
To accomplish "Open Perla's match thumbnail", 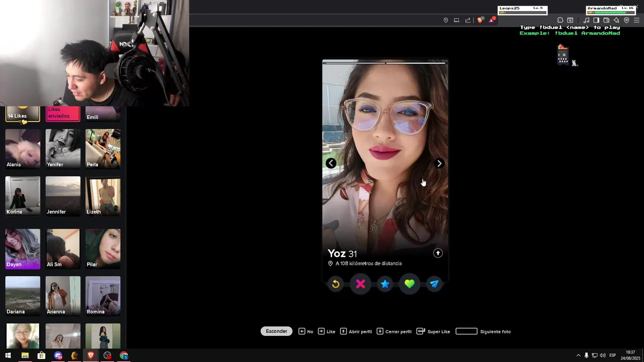I will (103, 149).
